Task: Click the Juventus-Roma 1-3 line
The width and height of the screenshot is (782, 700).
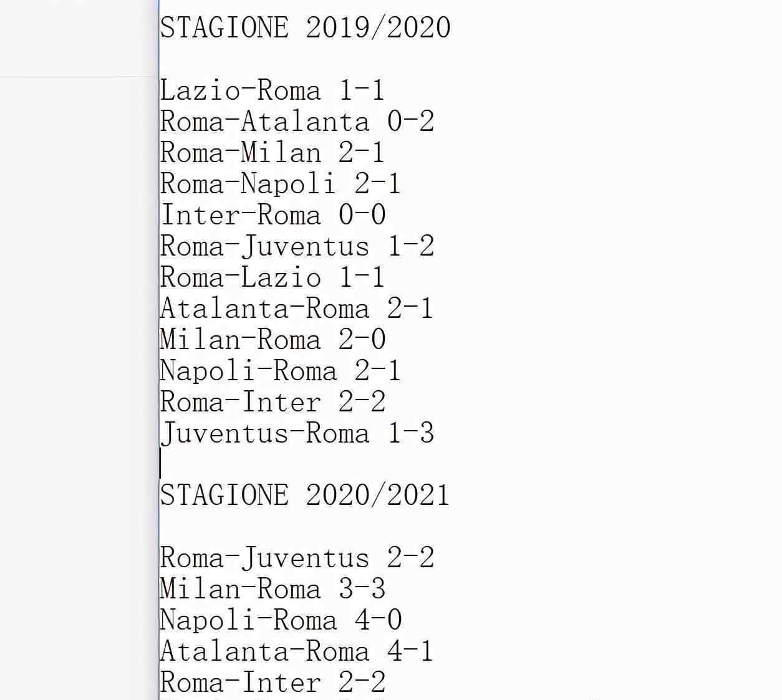Action: pos(297,433)
